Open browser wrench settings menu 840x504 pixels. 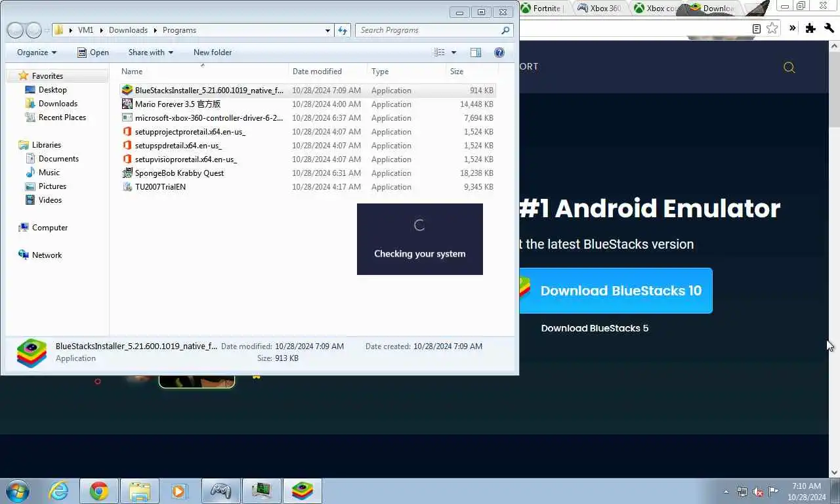828,28
